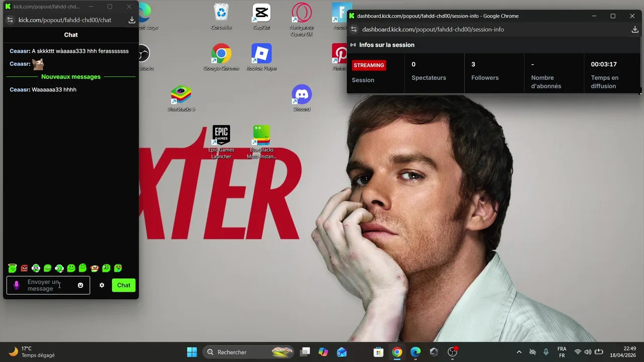This screenshot has width=644, height=362.
Task: Pick the angry red emote
Action: [24, 268]
